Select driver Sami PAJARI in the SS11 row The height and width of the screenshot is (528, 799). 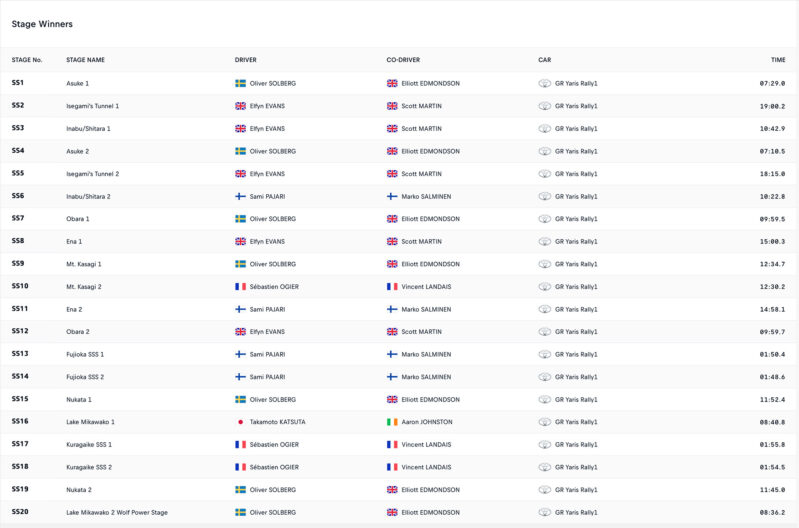[268, 309]
